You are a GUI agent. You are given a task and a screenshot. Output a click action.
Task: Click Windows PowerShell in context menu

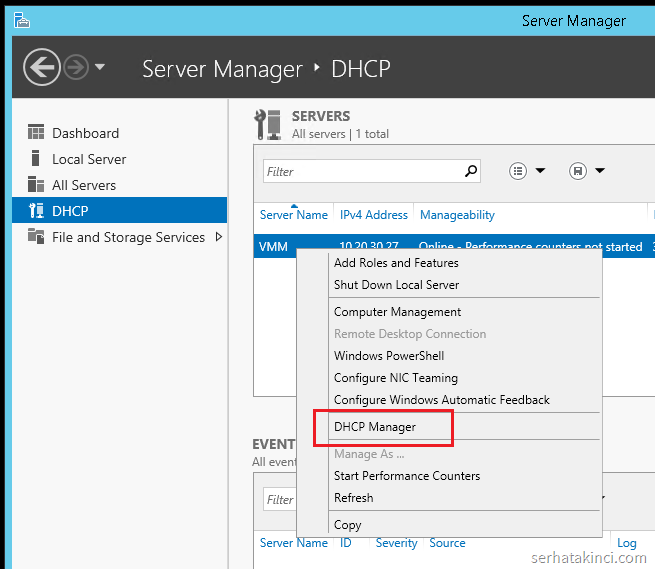tap(389, 356)
